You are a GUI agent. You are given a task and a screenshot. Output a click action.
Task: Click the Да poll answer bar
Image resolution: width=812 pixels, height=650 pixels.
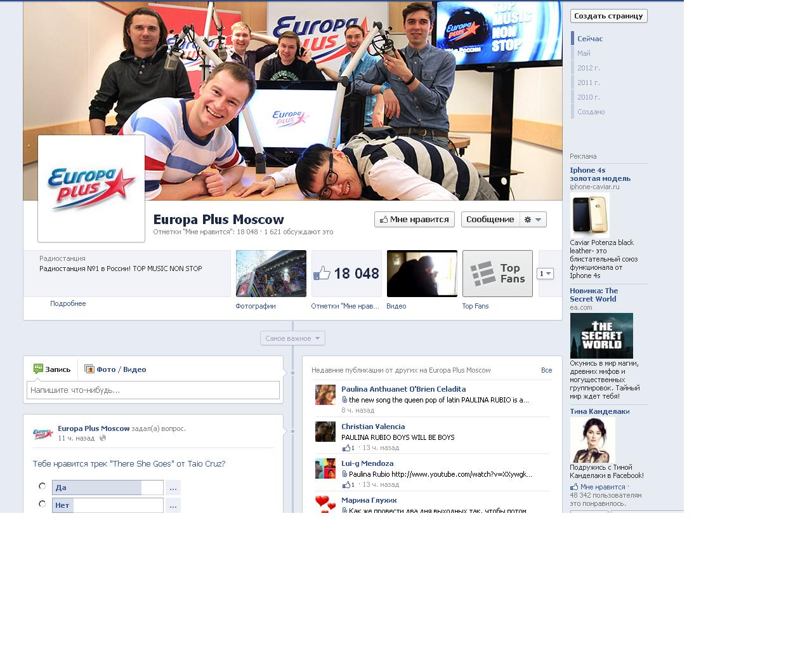[108, 487]
